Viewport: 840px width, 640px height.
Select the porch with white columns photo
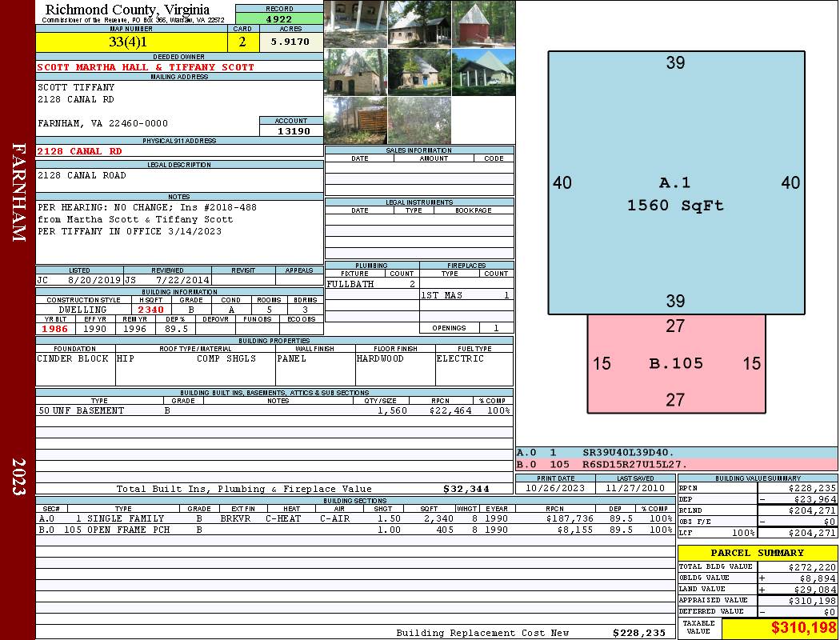pos(355,24)
